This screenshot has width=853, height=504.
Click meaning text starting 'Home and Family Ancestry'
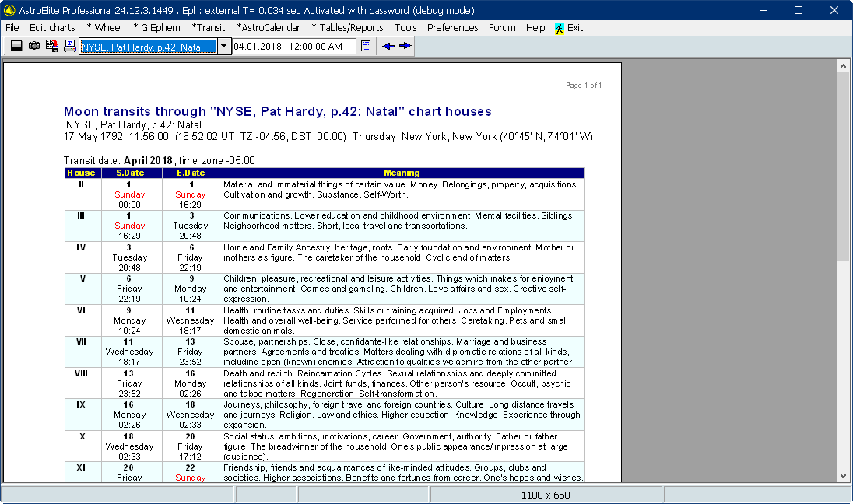398,252
